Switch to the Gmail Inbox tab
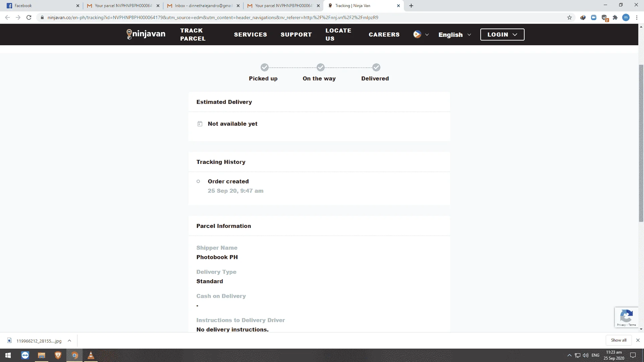This screenshot has width=644, height=362. (203, 6)
